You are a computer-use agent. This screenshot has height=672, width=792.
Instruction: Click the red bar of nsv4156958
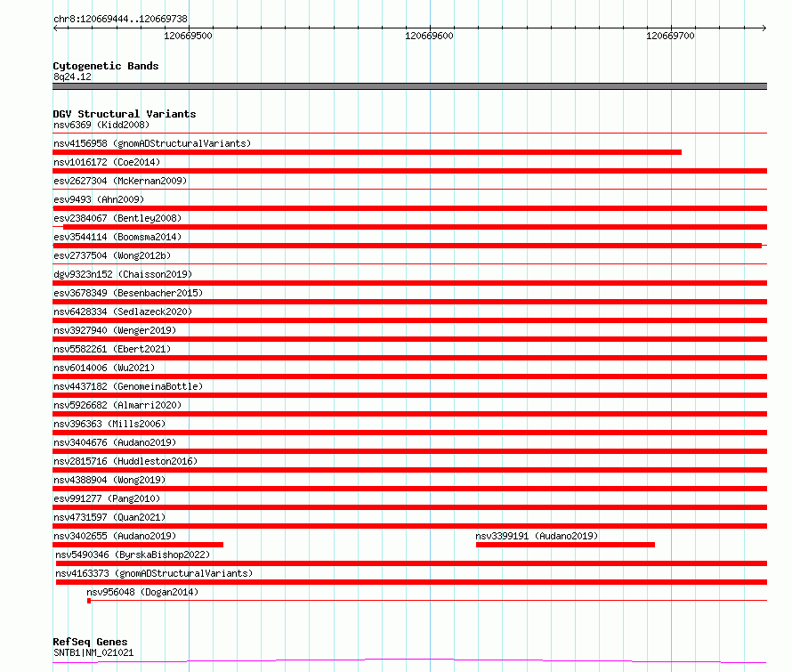coord(368,152)
